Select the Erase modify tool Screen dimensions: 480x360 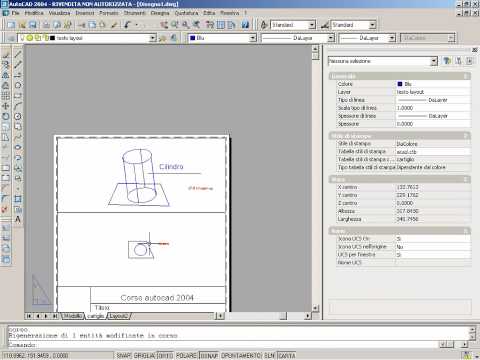6,54
